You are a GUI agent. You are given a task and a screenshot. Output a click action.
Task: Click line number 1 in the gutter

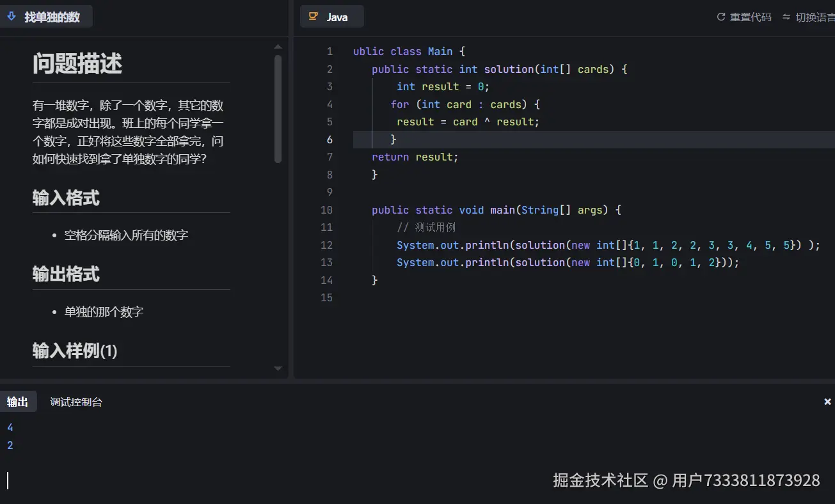point(330,51)
